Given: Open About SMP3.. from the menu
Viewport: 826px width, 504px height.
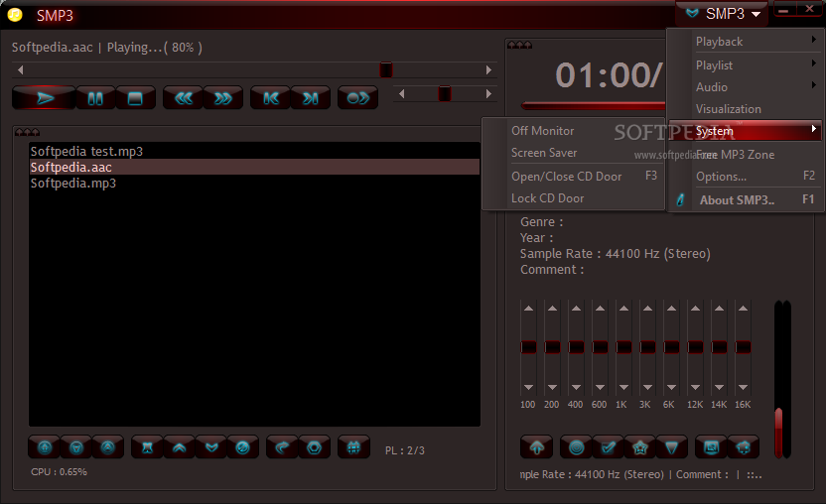Looking at the screenshot, I should click(745, 200).
